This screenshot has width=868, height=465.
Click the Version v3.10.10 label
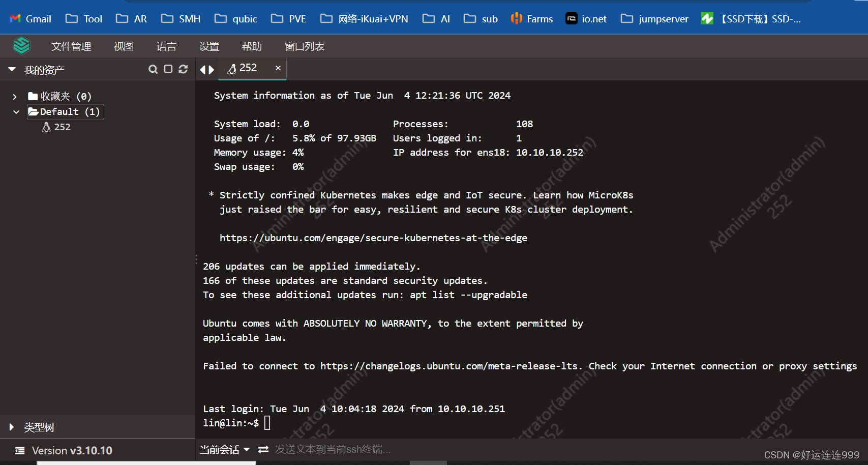[x=72, y=451]
